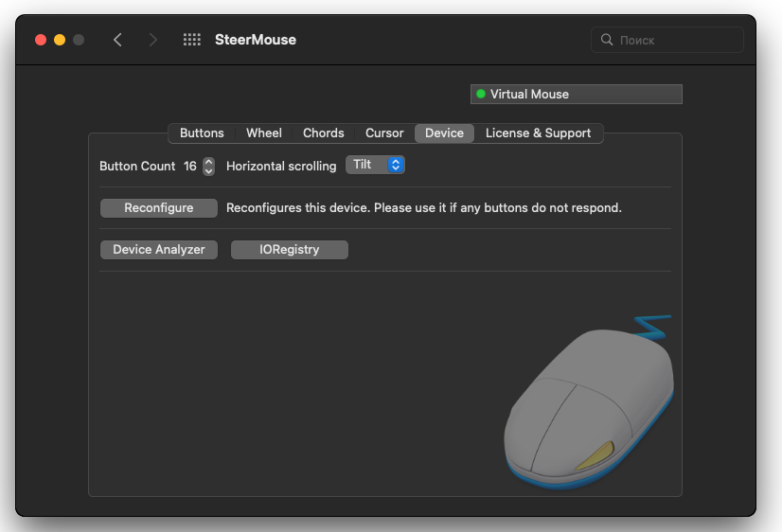Open the License & Support tab
The image size is (782, 532).
pyautogui.click(x=538, y=133)
